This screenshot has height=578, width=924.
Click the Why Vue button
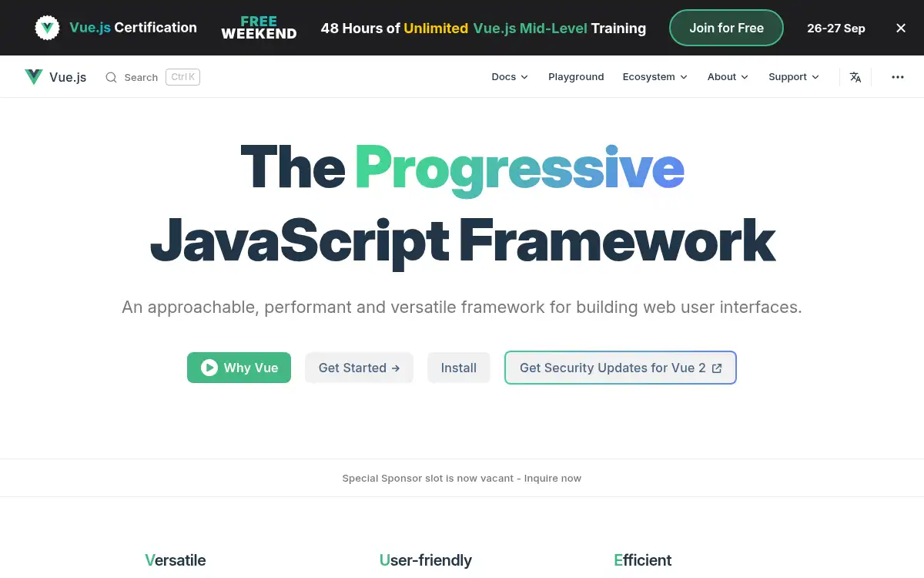point(239,368)
